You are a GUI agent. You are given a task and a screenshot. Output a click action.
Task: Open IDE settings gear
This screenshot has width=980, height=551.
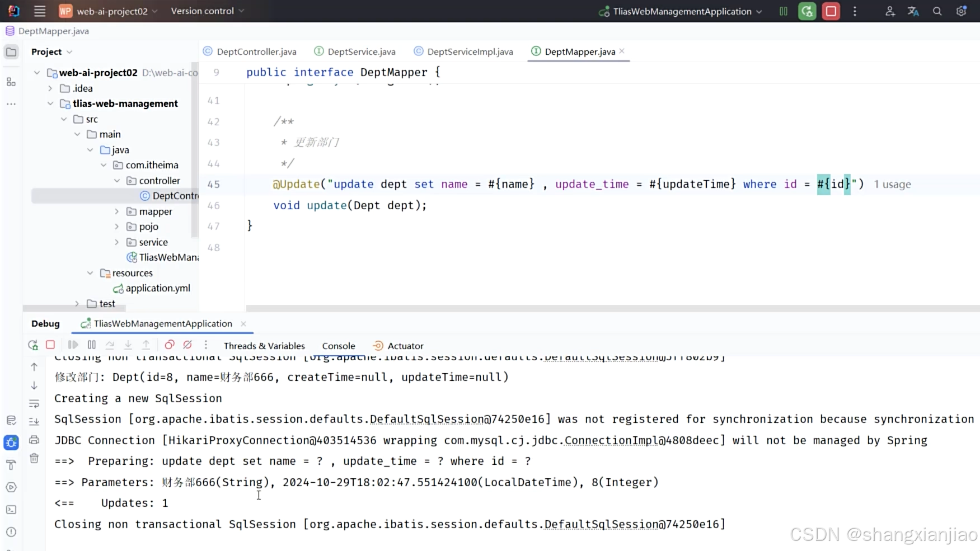[961, 11]
